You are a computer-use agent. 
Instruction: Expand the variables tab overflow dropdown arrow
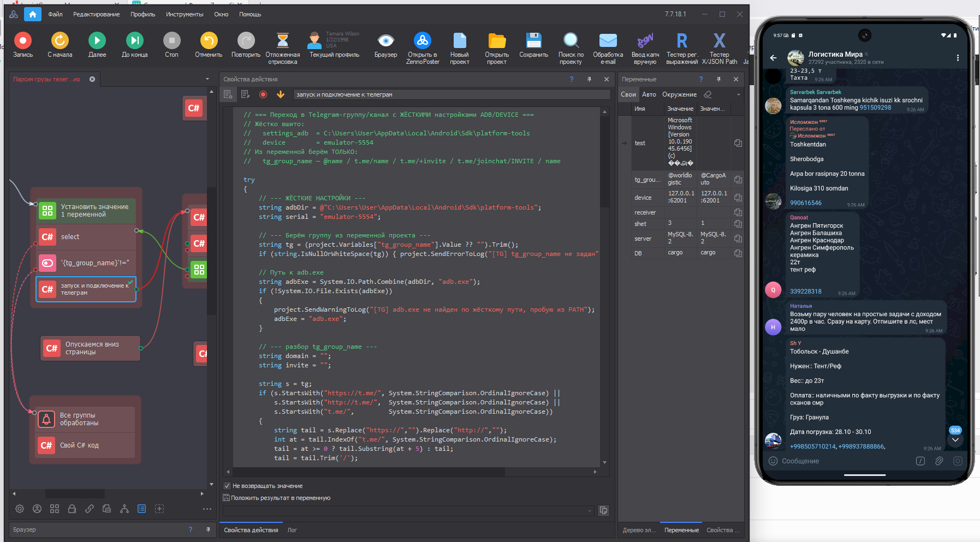(738, 94)
